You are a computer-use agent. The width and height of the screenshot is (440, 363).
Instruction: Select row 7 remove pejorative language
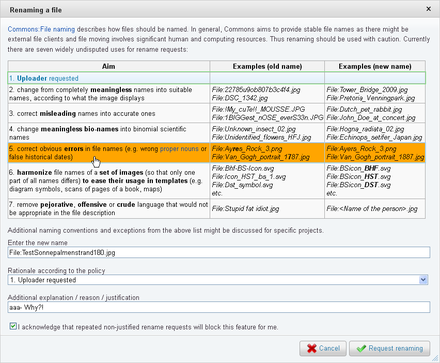[217, 209]
